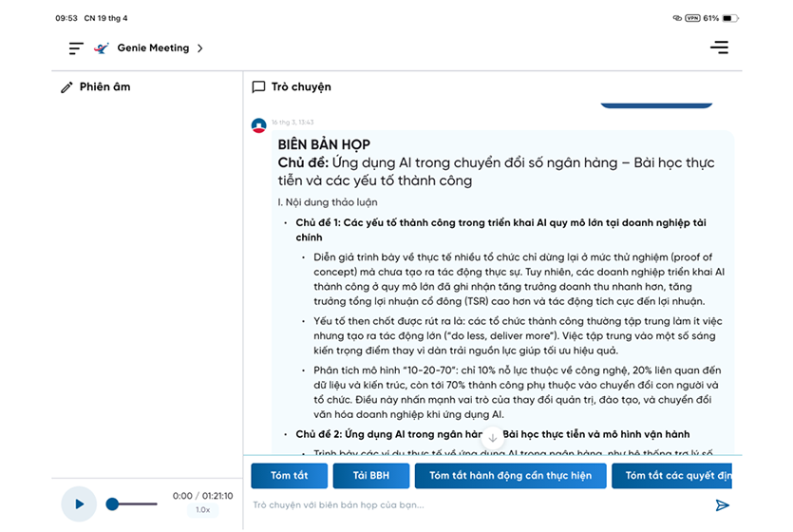Click Tóm tắt các quyết định button
This screenshot has height=532, width=793.
point(672,476)
